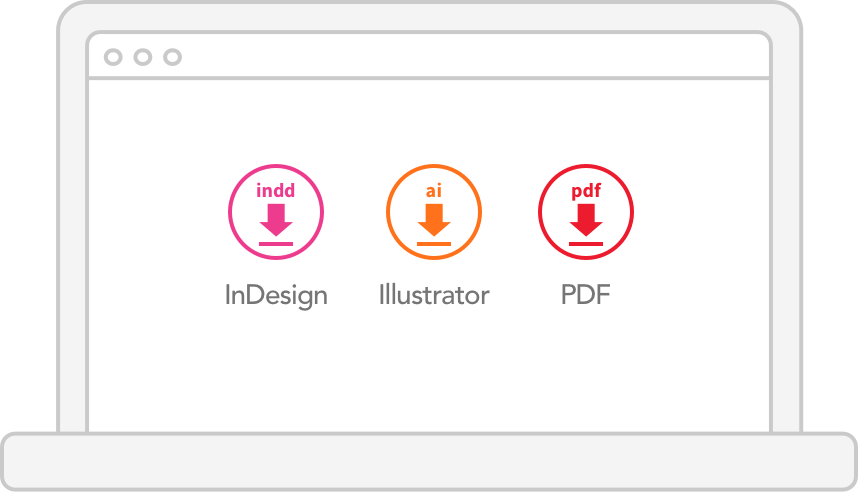858x492 pixels.
Task: Click the pink downward arrow under indd
Action: tap(276, 220)
